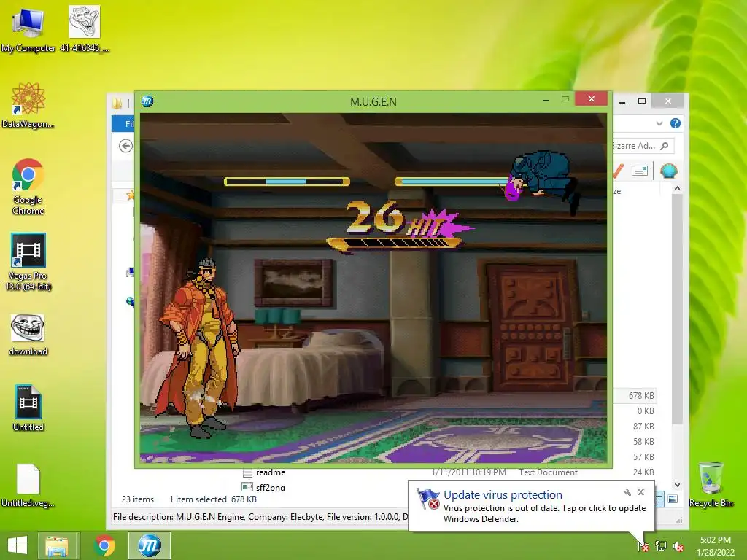
Task: Click the Action Center flag tray icon
Action: 643,545
